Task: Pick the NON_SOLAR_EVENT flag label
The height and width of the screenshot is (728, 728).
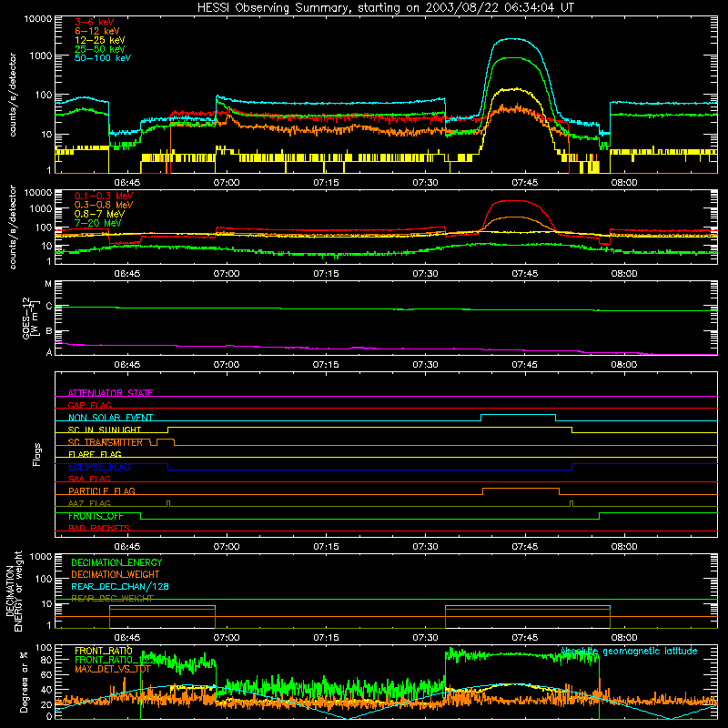Action: tap(110, 418)
